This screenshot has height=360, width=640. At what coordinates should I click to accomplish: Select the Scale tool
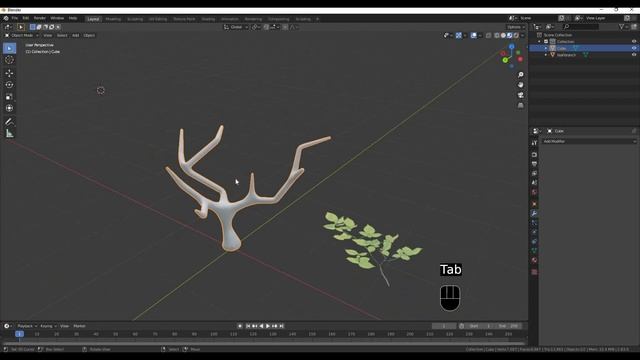9,97
